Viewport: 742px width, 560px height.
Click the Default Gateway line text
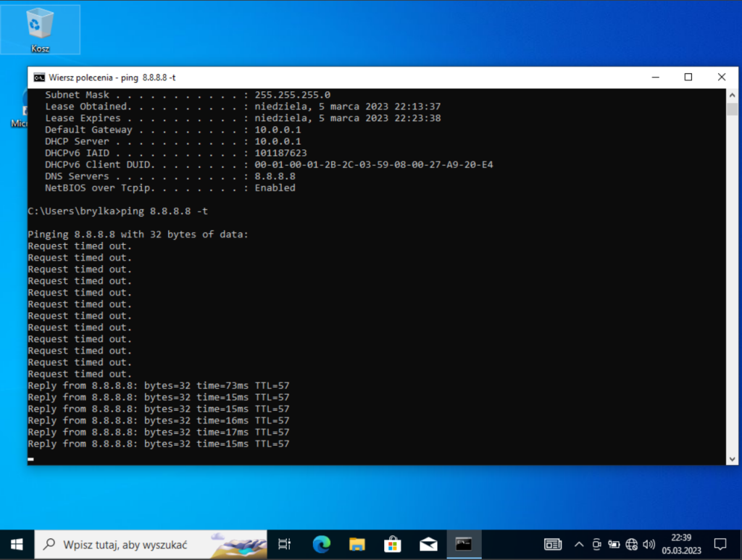tap(172, 130)
